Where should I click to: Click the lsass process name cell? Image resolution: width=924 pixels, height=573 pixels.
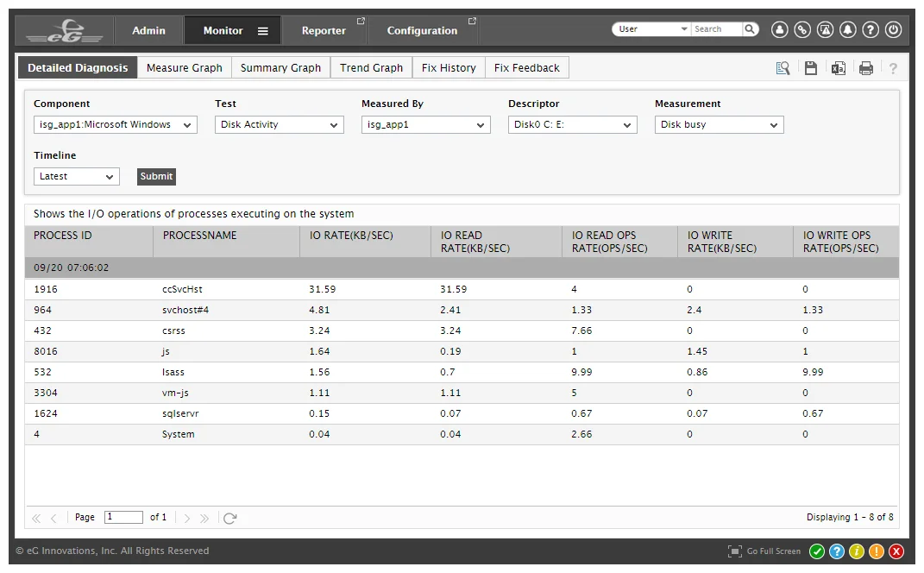[173, 372]
